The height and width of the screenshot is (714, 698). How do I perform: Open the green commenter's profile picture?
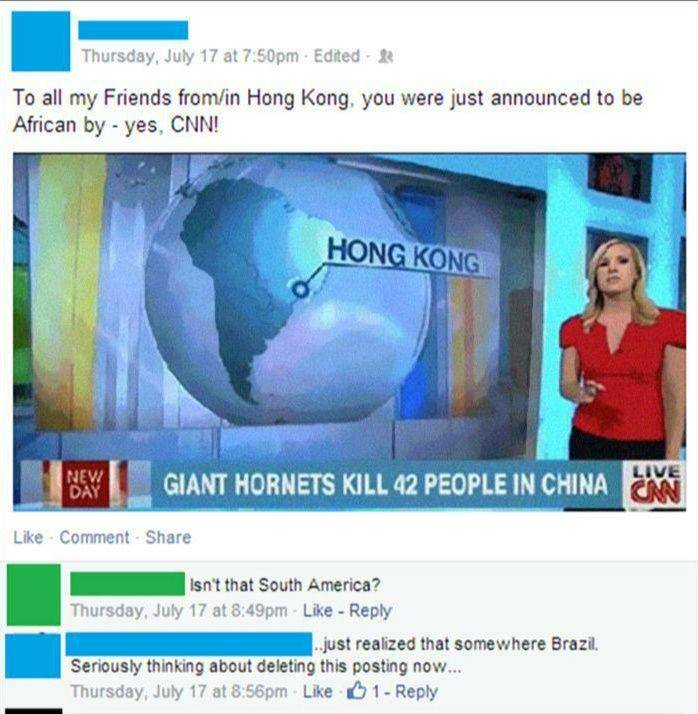click(34, 595)
